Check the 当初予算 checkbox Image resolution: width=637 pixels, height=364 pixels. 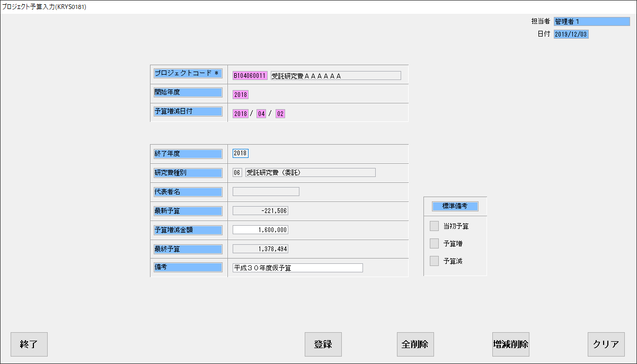(x=435, y=226)
